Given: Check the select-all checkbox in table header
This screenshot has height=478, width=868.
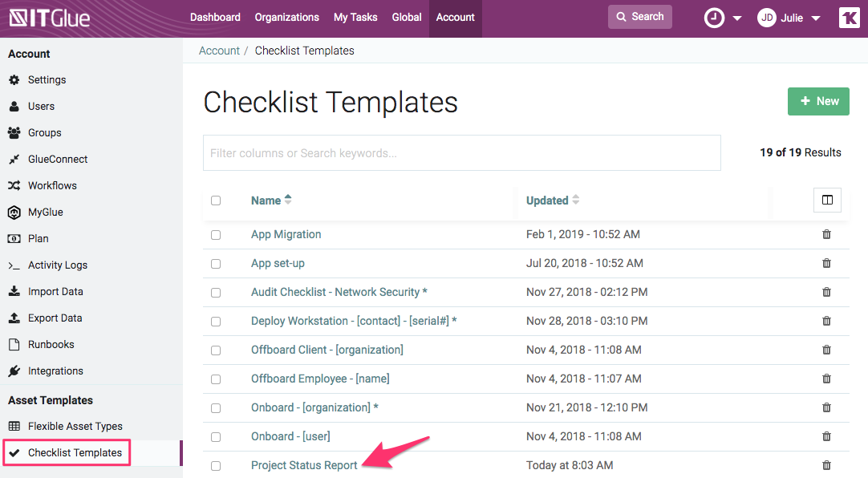Looking at the screenshot, I should tap(216, 201).
